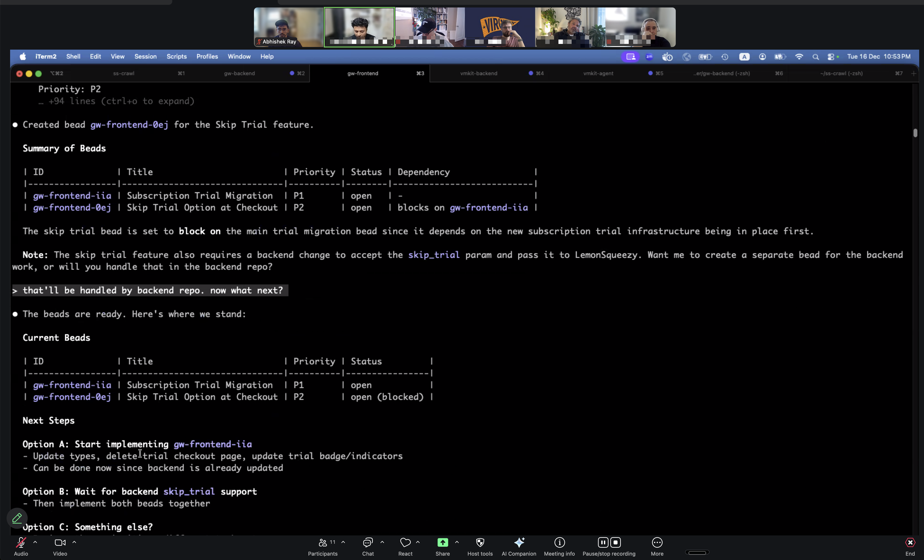Expand the React options menu
Viewport: 924px width, 560px height.
[x=418, y=542]
